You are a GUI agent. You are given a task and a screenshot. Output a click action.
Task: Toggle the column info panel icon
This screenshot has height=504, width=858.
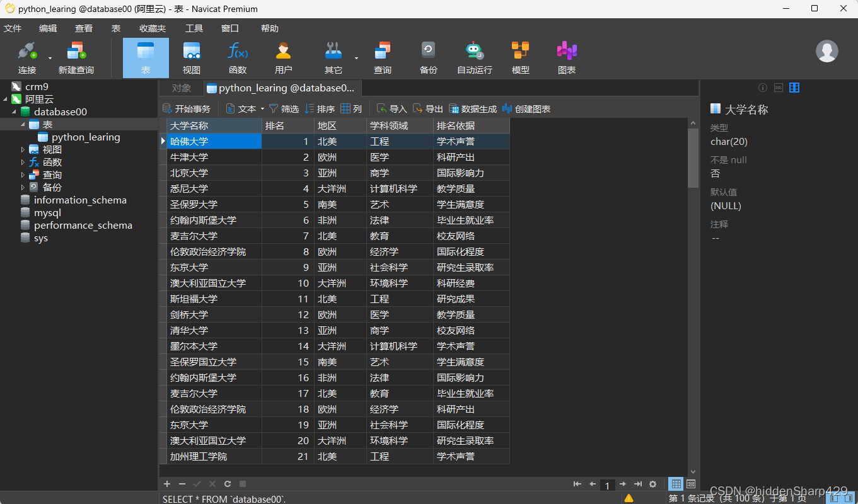(794, 88)
